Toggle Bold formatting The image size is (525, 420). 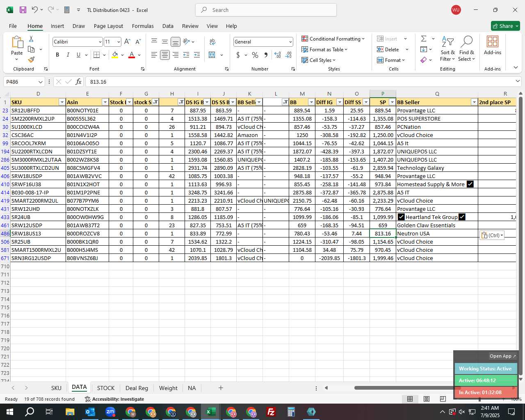[57, 55]
